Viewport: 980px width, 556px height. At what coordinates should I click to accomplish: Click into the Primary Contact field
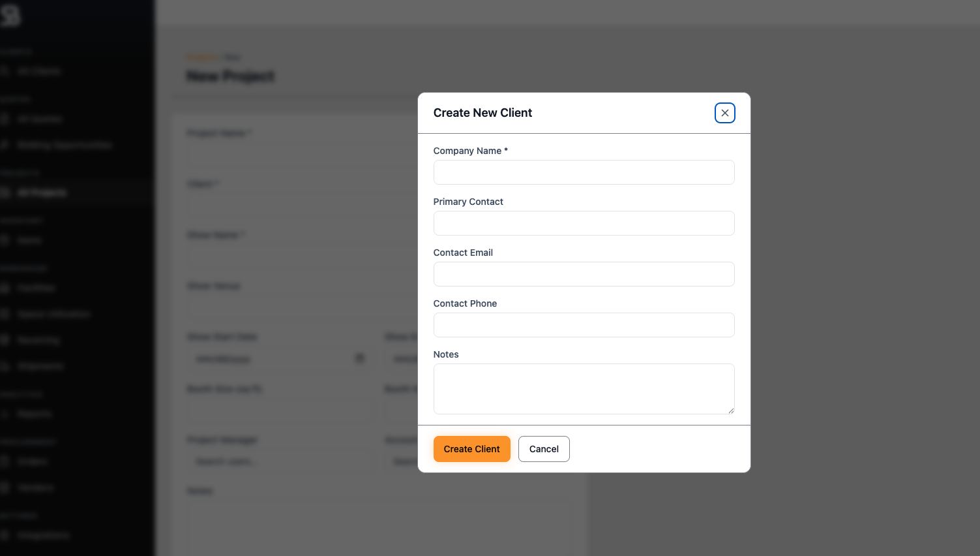(584, 223)
